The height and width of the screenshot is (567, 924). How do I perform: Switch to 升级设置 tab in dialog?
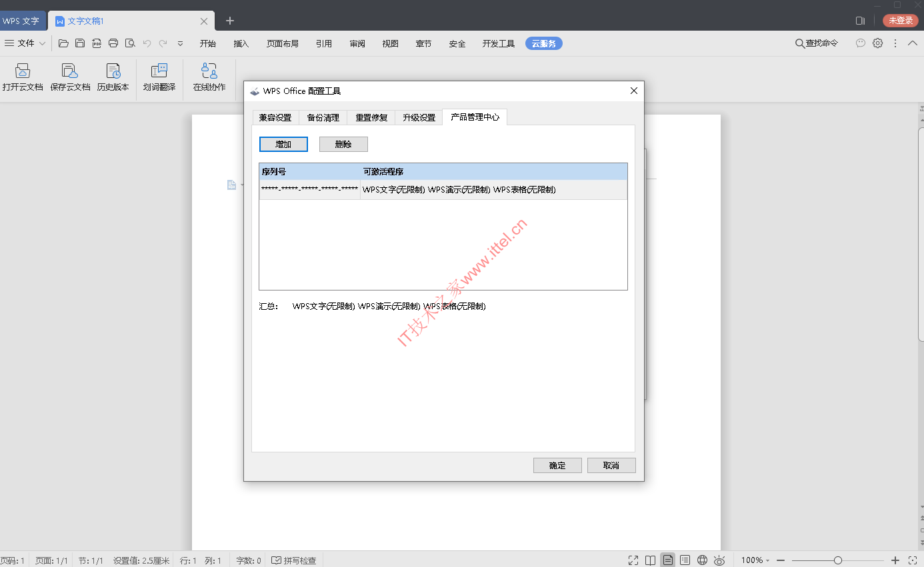coord(419,117)
